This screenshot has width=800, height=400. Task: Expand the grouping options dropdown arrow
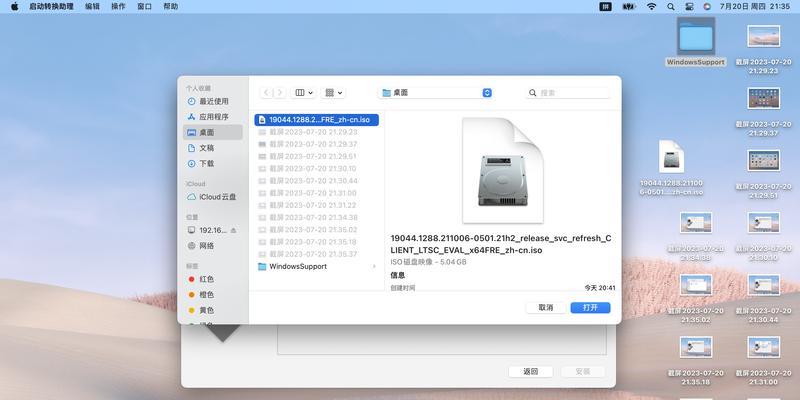click(x=340, y=93)
